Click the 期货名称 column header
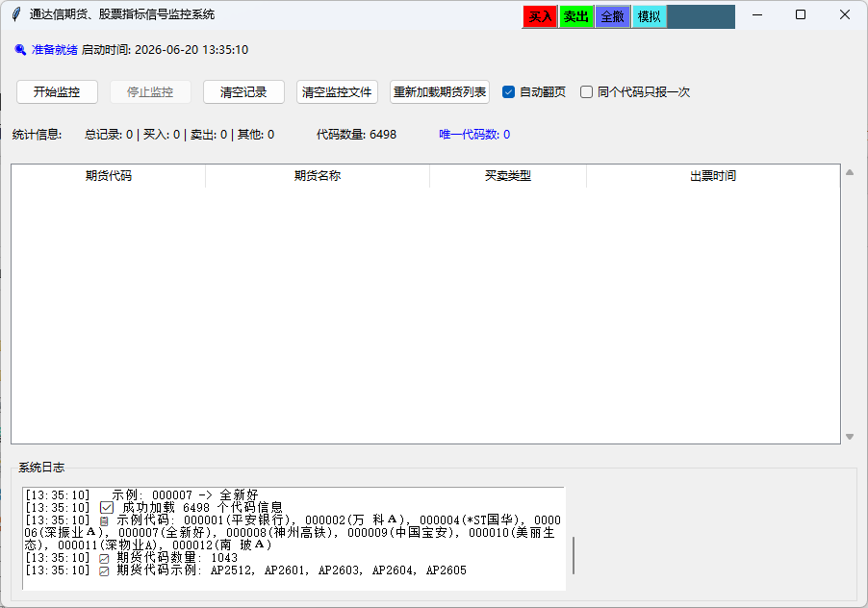The height and width of the screenshot is (608, 868). pyautogui.click(x=318, y=176)
